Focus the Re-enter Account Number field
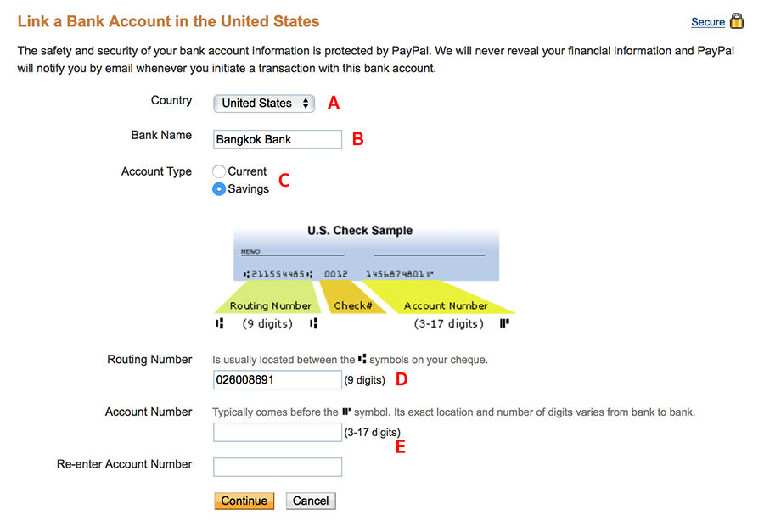The height and width of the screenshot is (532, 764). tap(278, 467)
